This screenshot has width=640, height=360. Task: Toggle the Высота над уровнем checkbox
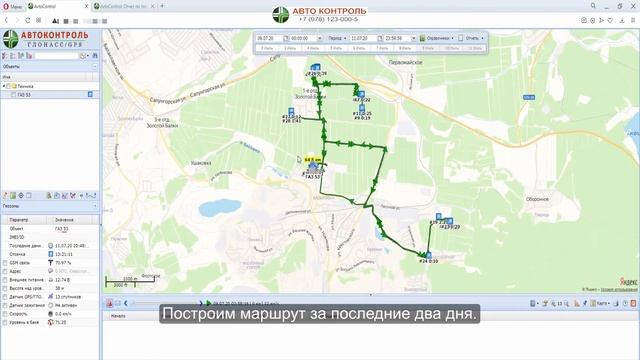pos(5,289)
